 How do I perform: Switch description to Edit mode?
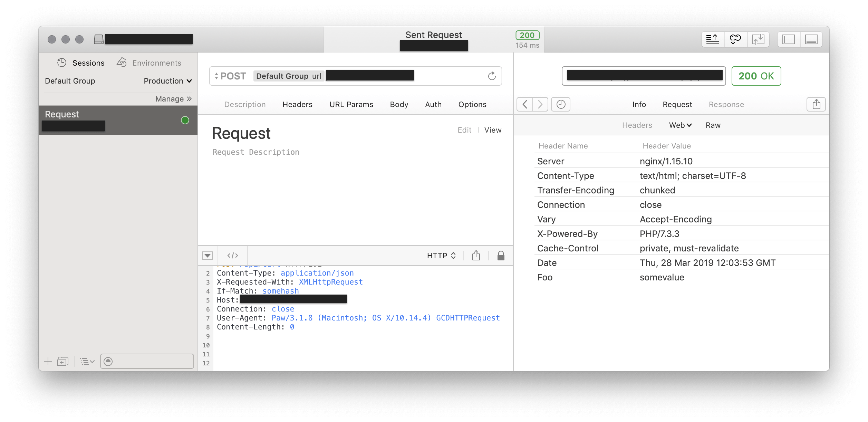coord(464,130)
